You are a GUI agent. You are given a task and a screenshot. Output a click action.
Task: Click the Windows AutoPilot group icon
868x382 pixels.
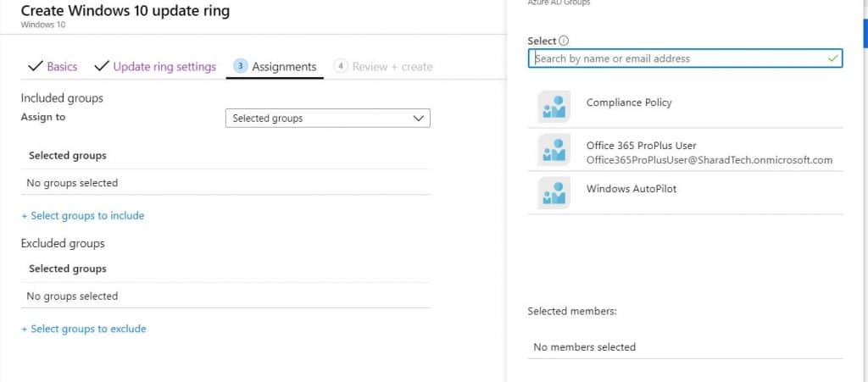pyautogui.click(x=554, y=193)
